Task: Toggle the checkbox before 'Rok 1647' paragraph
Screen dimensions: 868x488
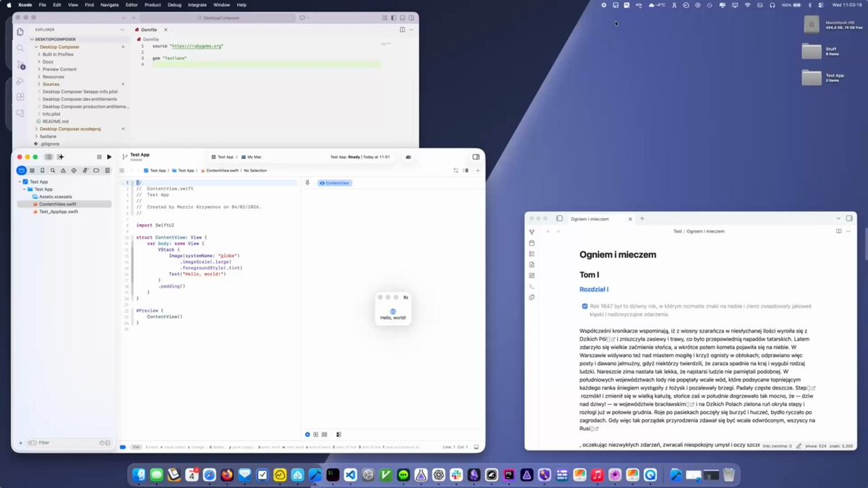Action: click(x=584, y=306)
